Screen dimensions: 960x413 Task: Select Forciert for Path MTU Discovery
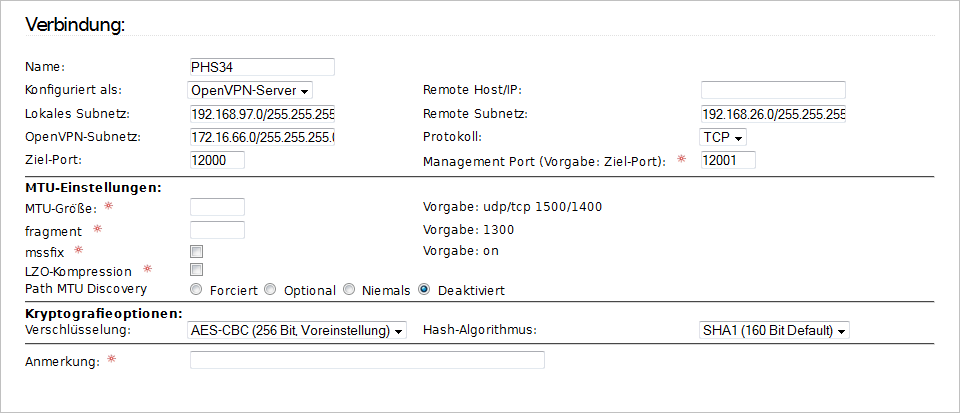pyautogui.click(x=196, y=290)
